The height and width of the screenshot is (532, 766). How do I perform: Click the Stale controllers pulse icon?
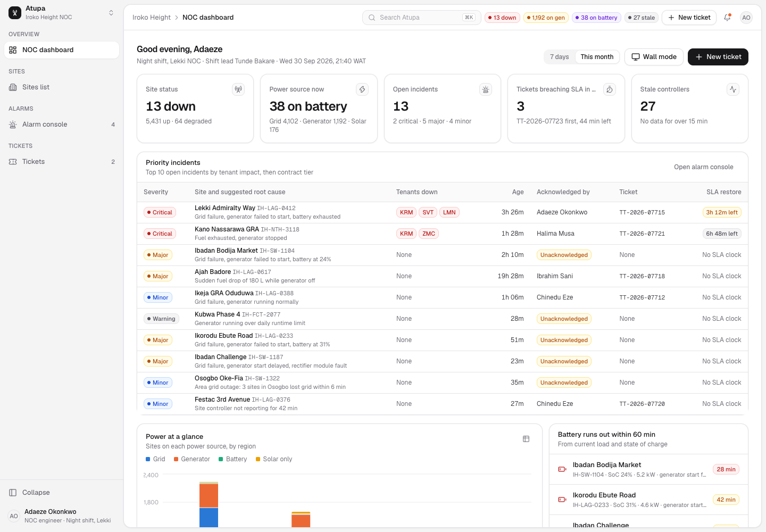733,89
